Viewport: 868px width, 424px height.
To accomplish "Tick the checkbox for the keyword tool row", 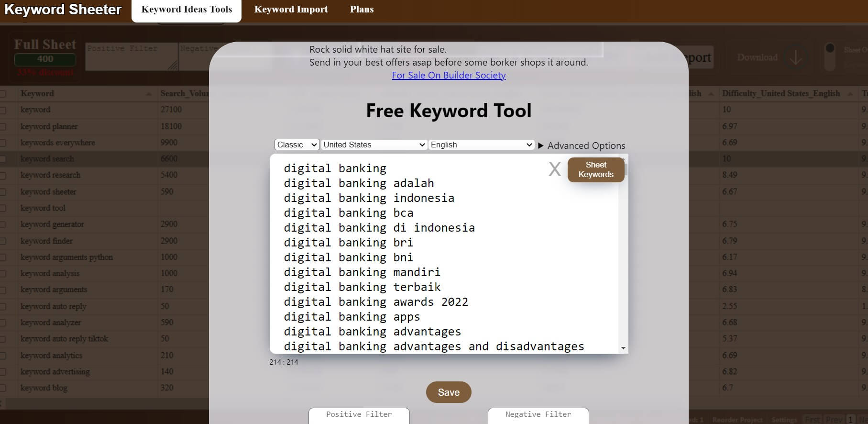I will (x=3, y=208).
